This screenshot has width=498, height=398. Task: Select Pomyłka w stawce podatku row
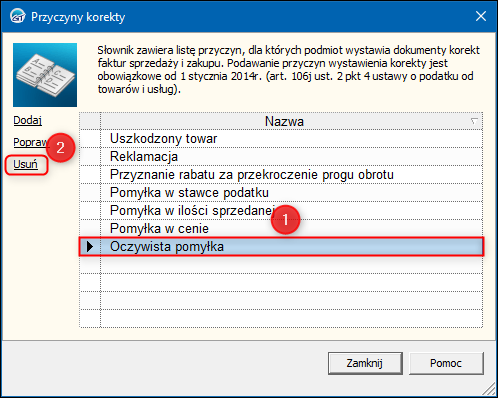coord(281,193)
